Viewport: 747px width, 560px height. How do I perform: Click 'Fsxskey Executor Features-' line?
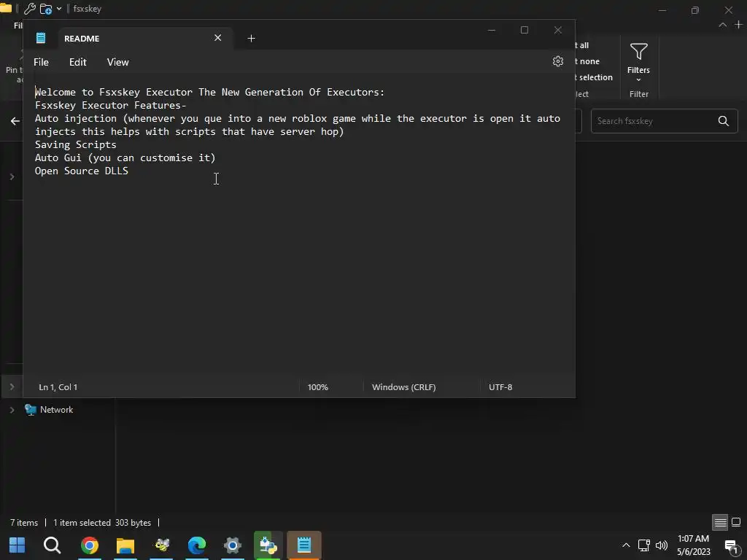[x=111, y=105]
